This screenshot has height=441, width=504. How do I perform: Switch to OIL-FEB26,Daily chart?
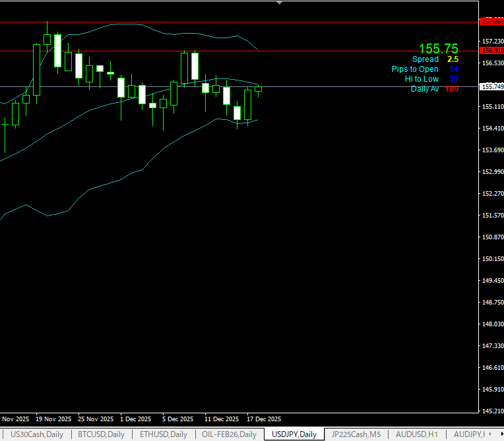[x=229, y=434]
